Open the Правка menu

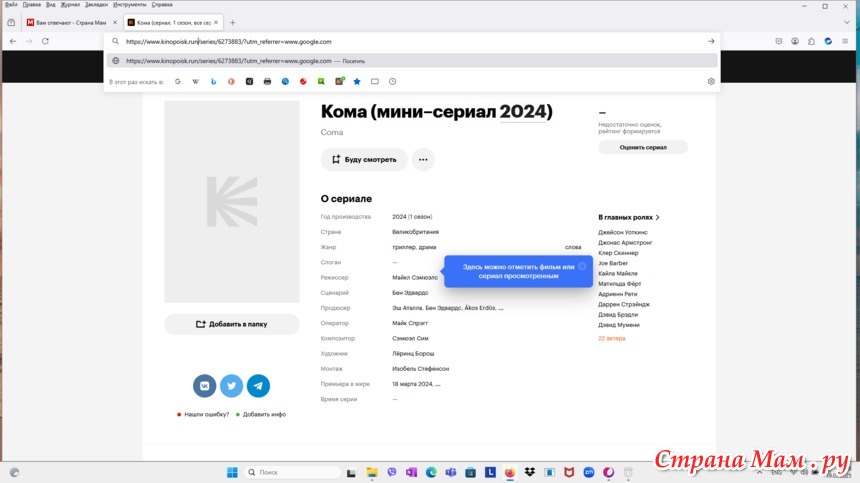pyautogui.click(x=32, y=4)
